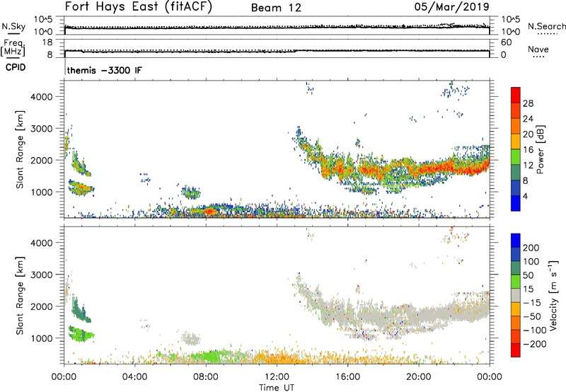Click the gray scatter blob near 07:00 in velocity panel
Image resolution: width=566 pixels, height=392 pixels.
pos(190,339)
